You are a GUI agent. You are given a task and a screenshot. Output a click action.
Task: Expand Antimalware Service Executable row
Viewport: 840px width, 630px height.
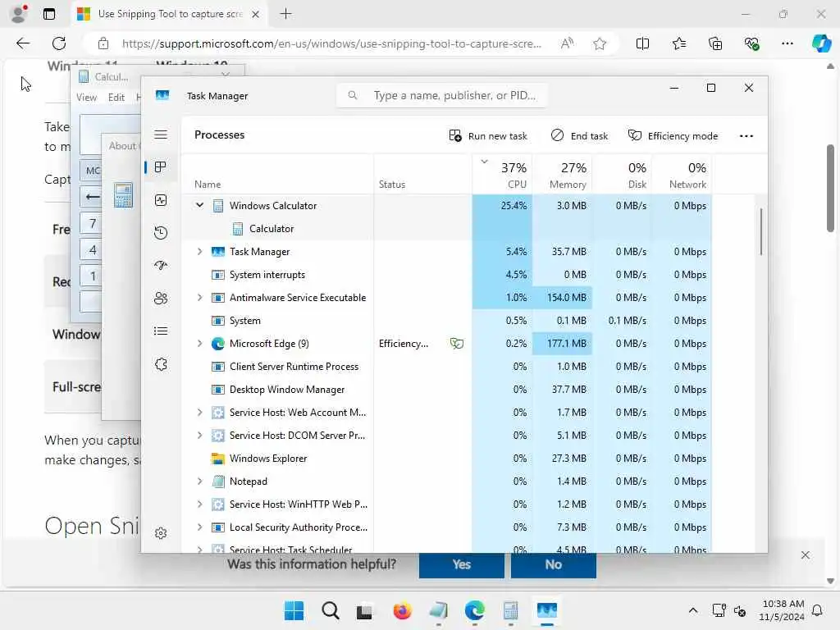point(200,297)
